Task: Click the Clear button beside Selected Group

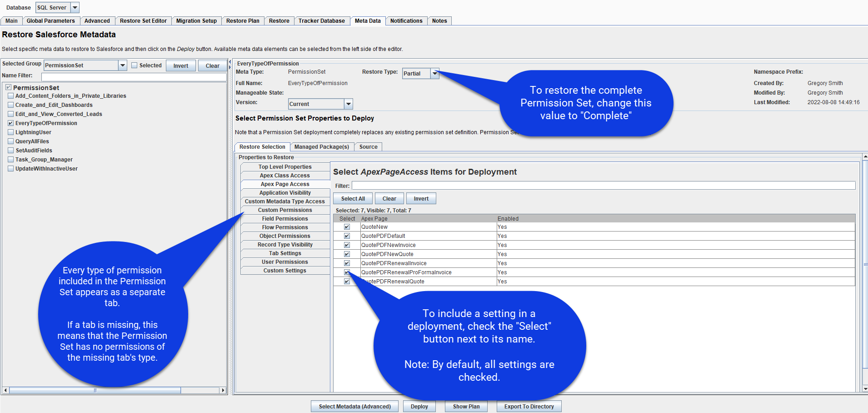Action: tap(212, 65)
